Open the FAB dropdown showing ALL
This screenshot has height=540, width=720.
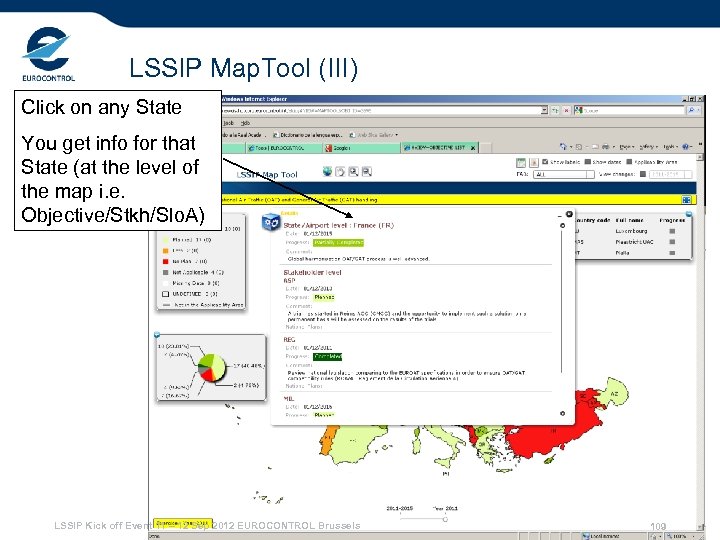point(564,174)
